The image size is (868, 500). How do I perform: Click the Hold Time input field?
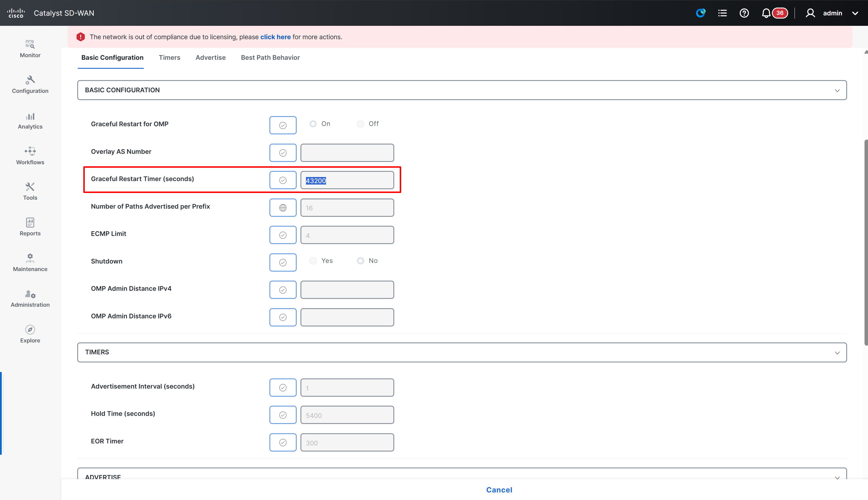(347, 415)
